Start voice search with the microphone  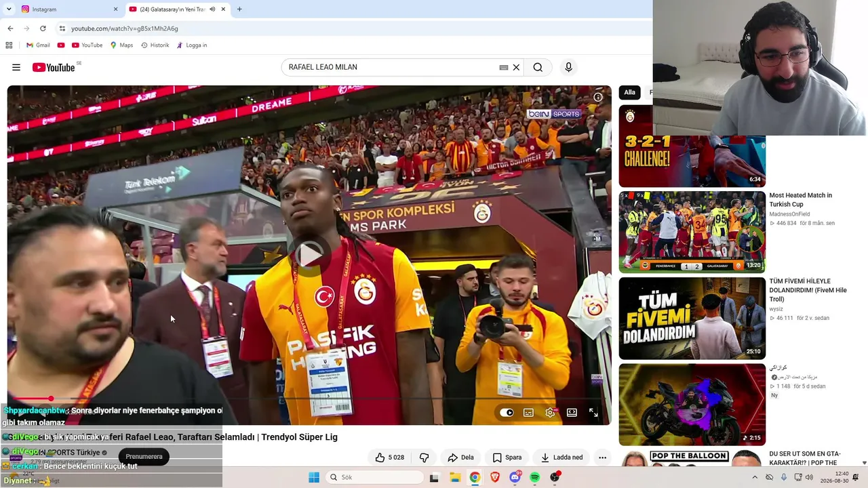(568, 67)
